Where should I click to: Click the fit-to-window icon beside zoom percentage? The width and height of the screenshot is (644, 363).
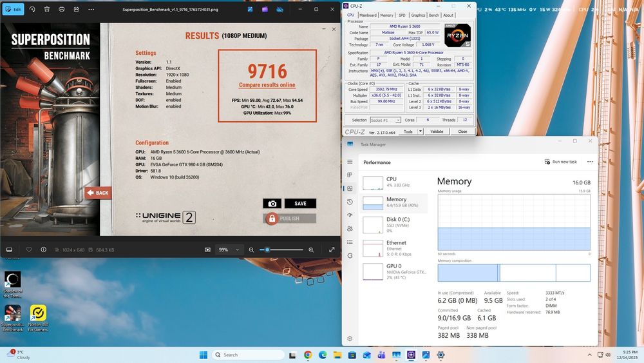208,250
